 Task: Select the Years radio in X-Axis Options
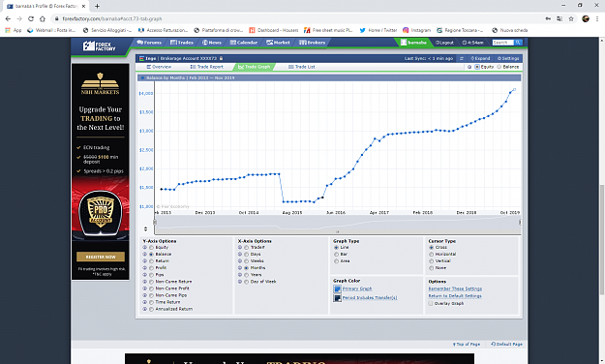click(x=247, y=275)
